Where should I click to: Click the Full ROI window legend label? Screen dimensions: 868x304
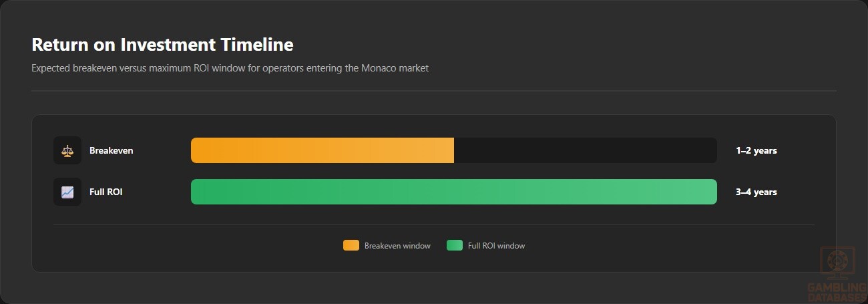click(x=496, y=246)
